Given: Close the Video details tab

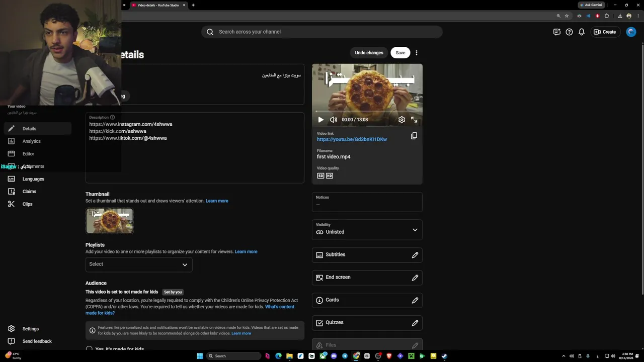Looking at the screenshot, I should [x=184, y=5].
